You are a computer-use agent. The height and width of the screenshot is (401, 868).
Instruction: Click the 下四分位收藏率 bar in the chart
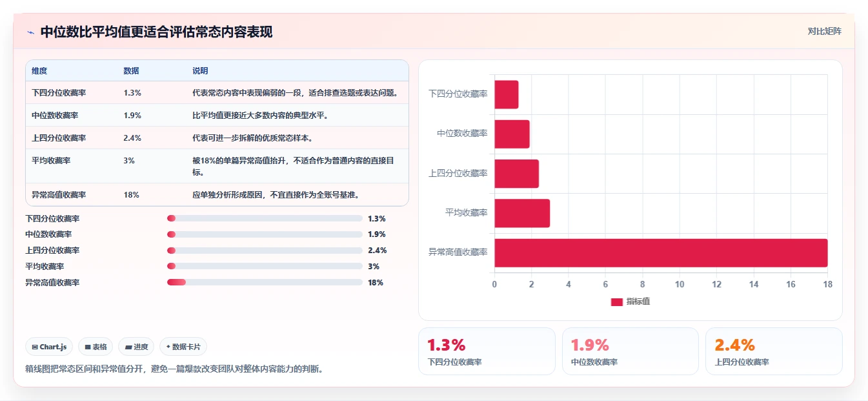pyautogui.click(x=507, y=94)
